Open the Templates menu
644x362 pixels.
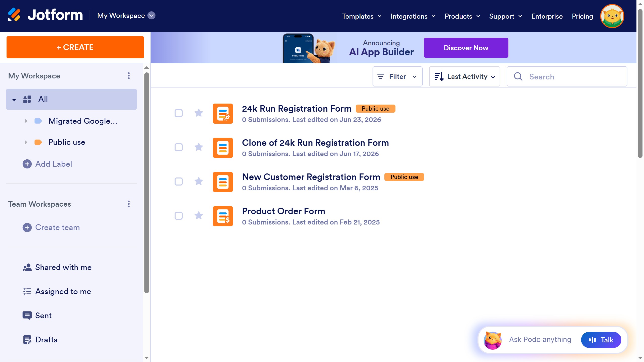tap(362, 16)
